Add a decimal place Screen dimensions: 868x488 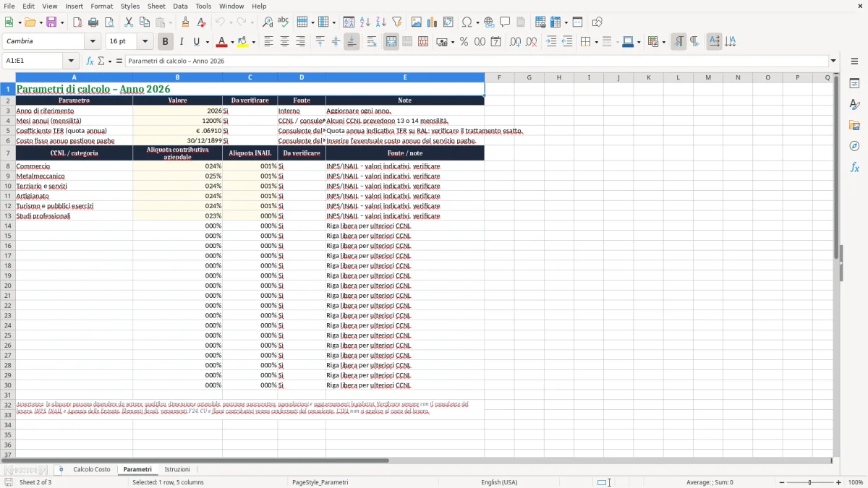coord(516,42)
